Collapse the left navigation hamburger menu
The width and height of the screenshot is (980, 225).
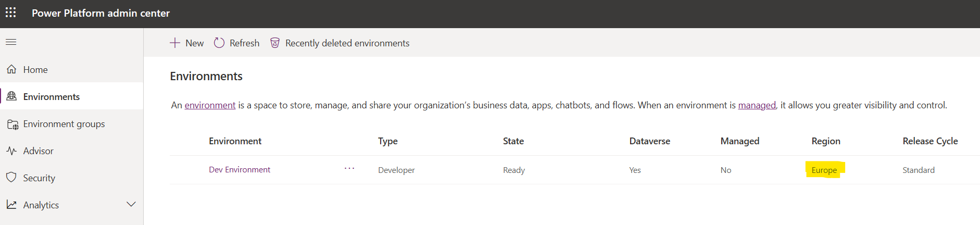click(11, 42)
